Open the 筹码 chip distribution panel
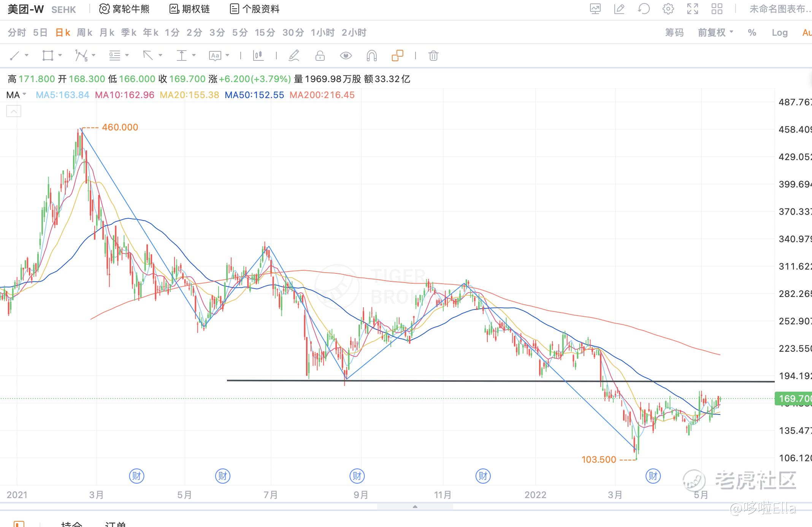 click(674, 33)
